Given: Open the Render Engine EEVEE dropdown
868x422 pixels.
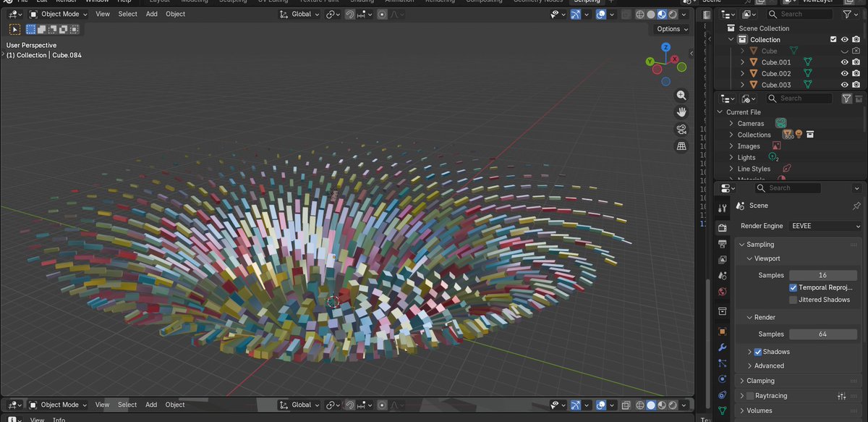Looking at the screenshot, I should [825, 226].
